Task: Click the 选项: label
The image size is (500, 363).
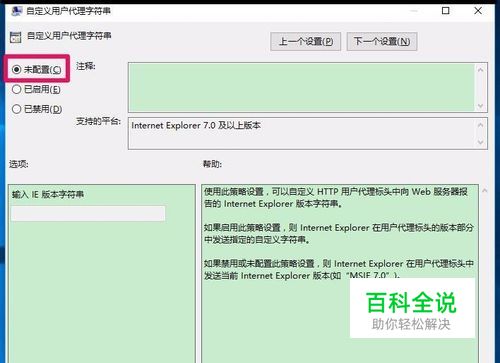Action: click(x=19, y=164)
